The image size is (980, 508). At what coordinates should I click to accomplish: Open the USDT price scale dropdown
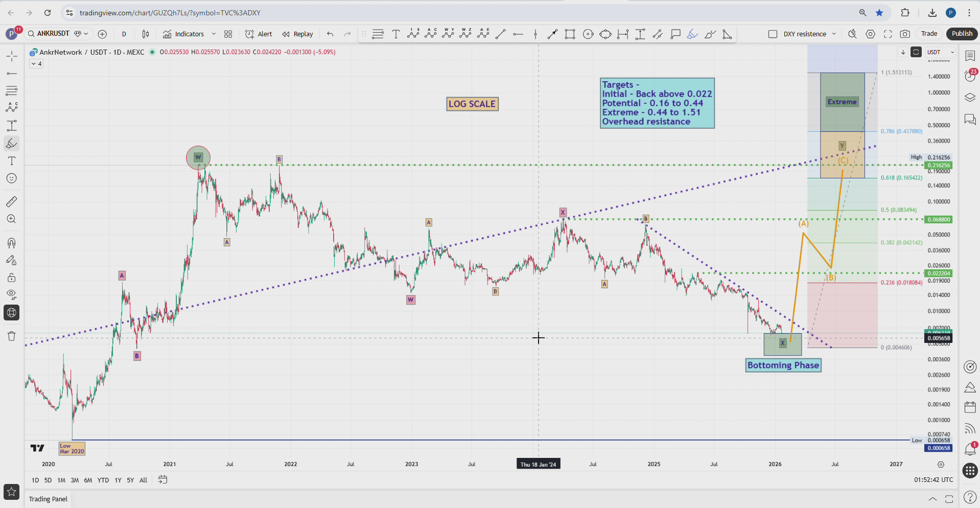tap(940, 52)
